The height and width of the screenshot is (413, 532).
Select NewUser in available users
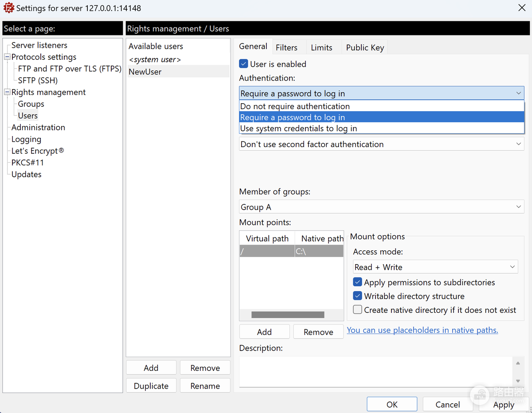point(179,71)
